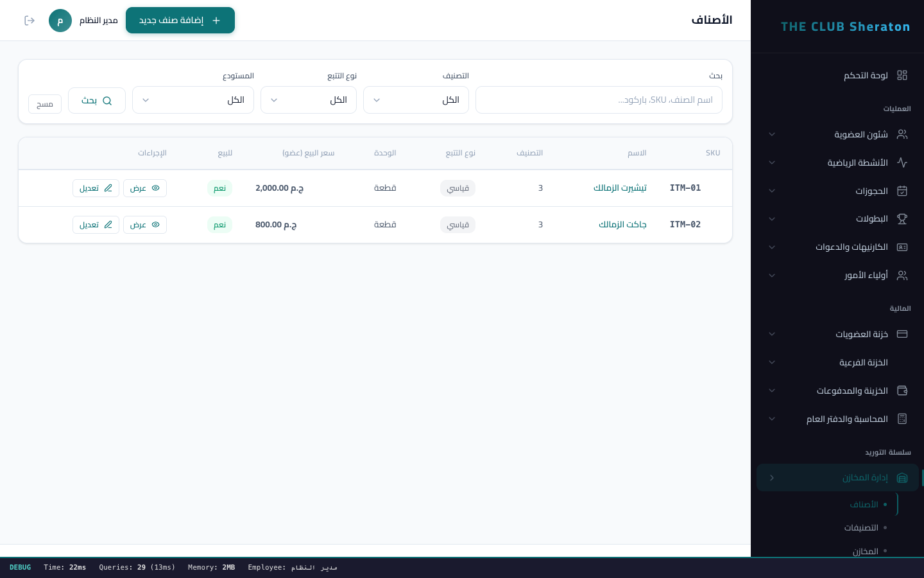This screenshot has width=924, height=578.
Task: Click the search text field for item name
Action: point(599,100)
